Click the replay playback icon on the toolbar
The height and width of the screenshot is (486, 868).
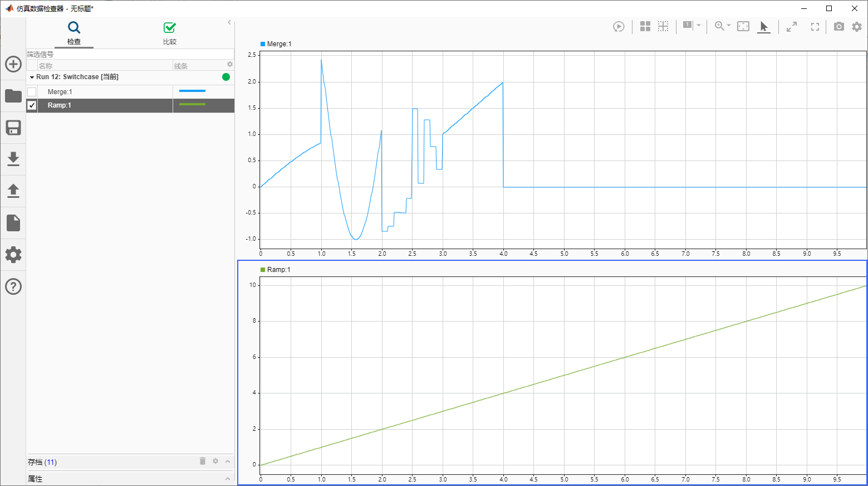tap(619, 26)
